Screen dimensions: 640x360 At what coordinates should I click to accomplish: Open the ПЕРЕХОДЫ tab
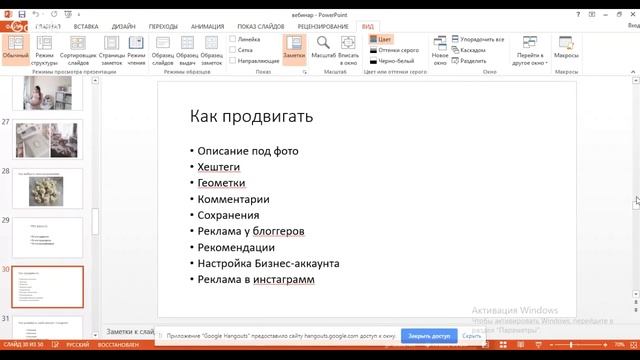(163, 27)
